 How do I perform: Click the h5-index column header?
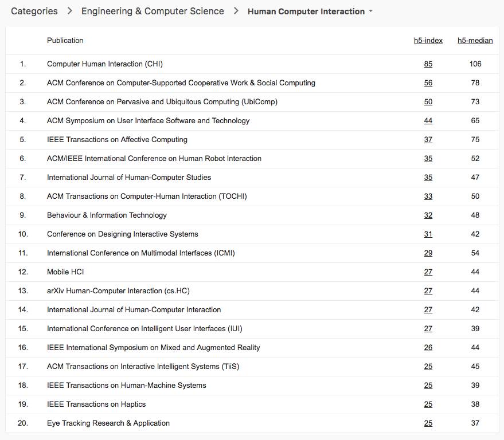[428, 41]
